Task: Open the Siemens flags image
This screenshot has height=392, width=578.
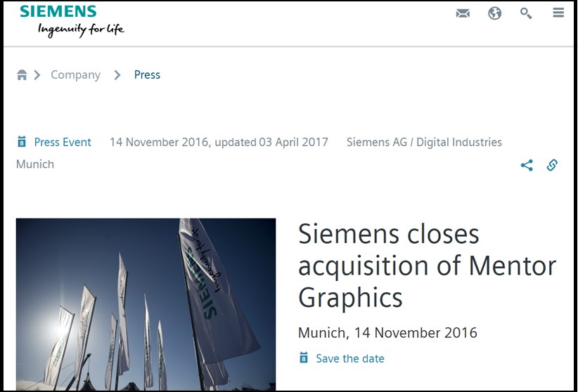Action: (x=146, y=304)
